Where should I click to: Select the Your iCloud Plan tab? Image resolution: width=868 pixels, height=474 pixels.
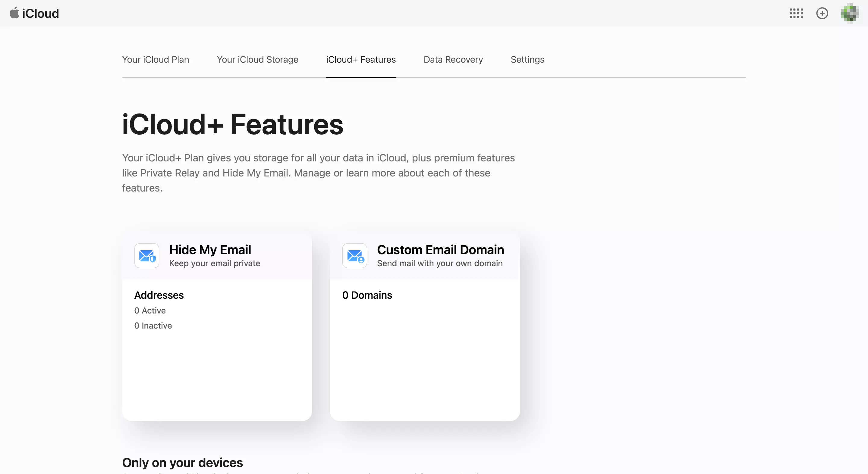coord(156,59)
